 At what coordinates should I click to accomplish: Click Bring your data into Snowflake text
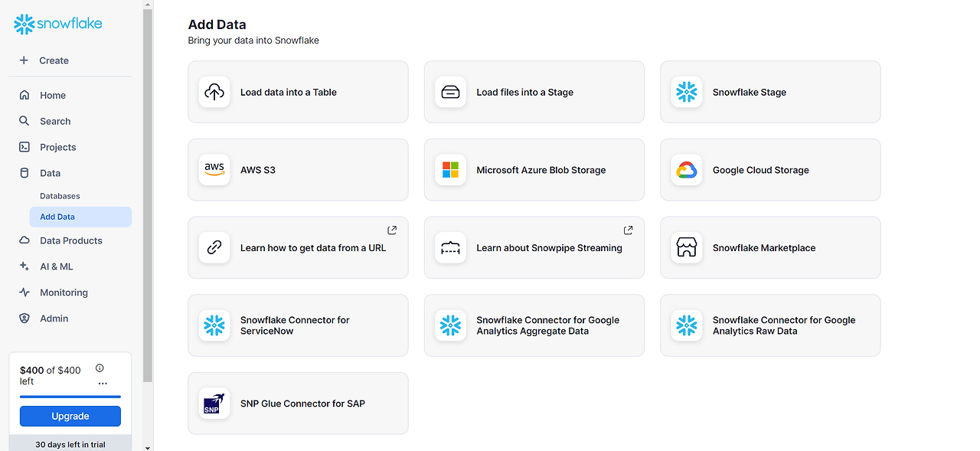point(253,41)
